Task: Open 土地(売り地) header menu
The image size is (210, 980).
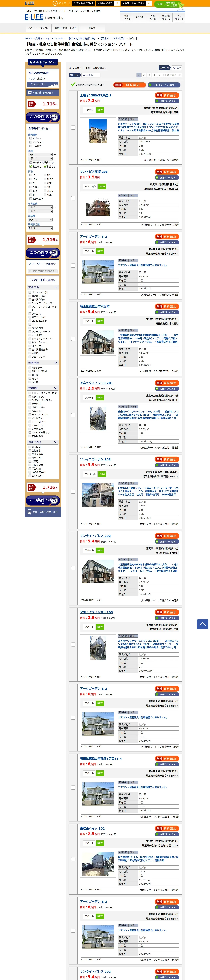Action: (x=152, y=17)
